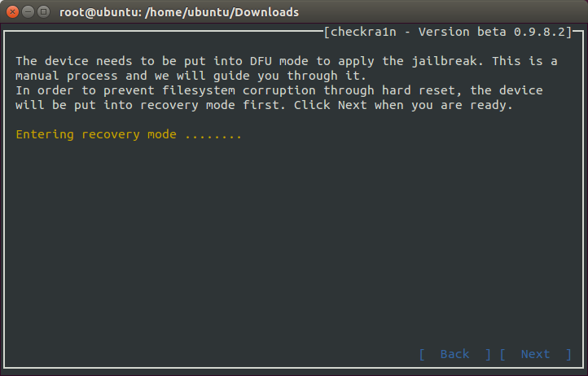This screenshot has width=588, height=376.
Task: Click the text line starting 'The device needs'
Action: pos(287,61)
